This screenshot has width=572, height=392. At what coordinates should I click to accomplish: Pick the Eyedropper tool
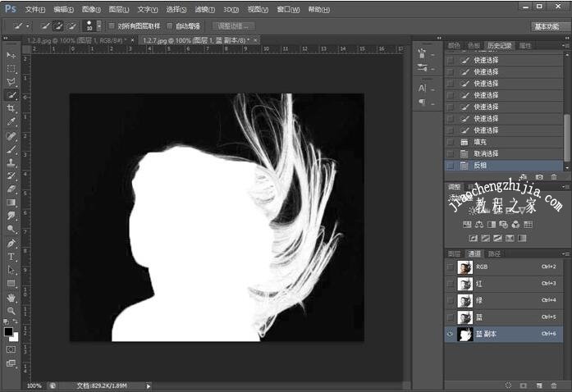tap(11, 122)
